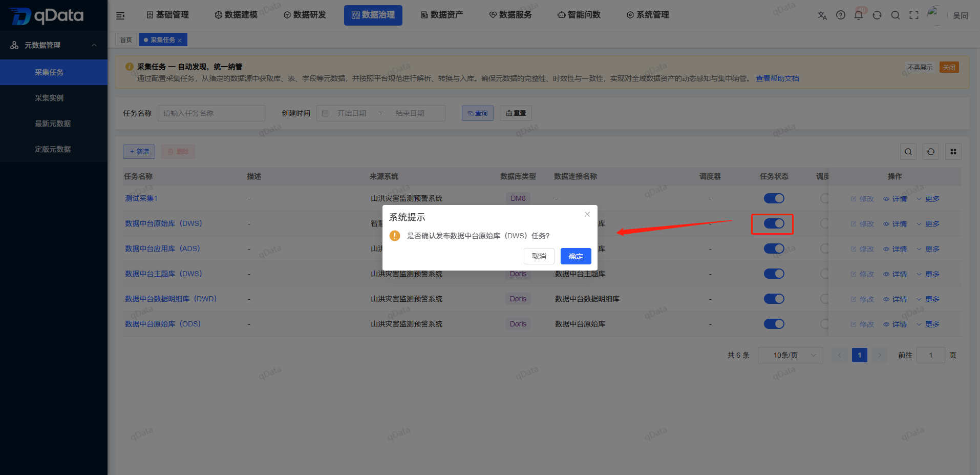Open the 数据建模 top menu
Screen dimensions: 980x475
pos(236,15)
